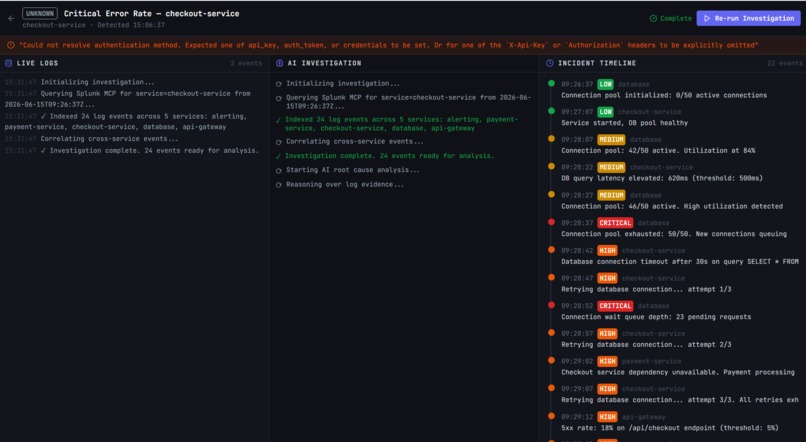Click Live Logs 'Correlating cross-service events...' line

click(91, 139)
